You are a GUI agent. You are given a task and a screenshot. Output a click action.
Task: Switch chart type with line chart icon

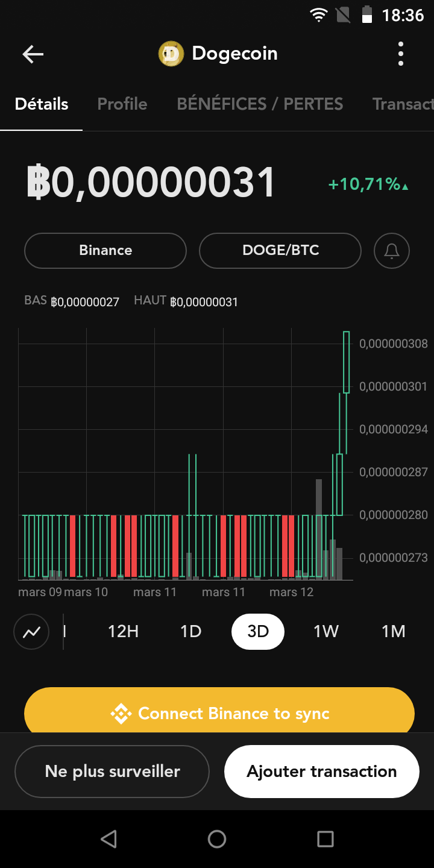pos(31,632)
